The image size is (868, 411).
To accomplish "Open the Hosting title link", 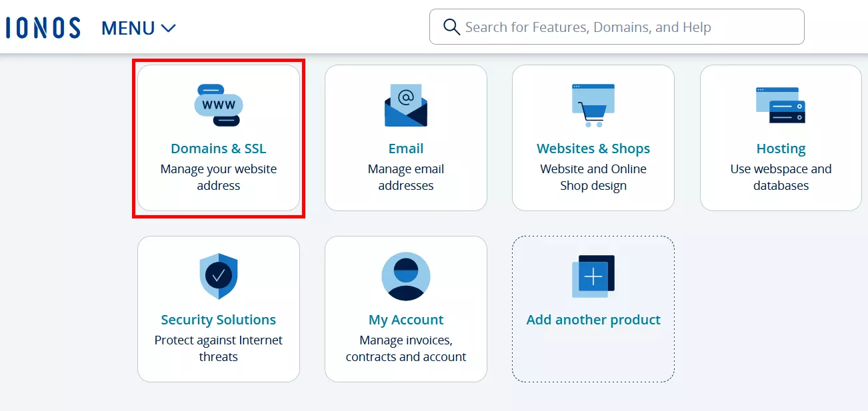I will click(781, 149).
